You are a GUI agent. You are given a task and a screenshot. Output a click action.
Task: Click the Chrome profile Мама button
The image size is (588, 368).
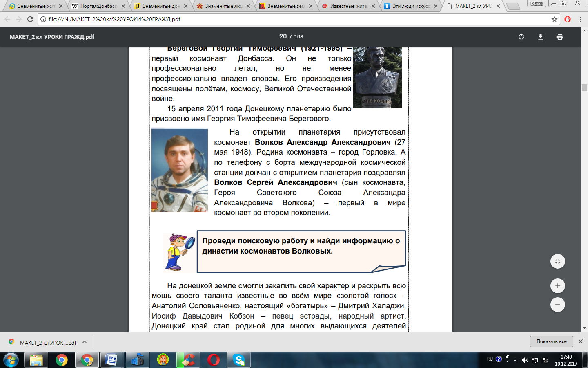pyautogui.click(x=537, y=4)
